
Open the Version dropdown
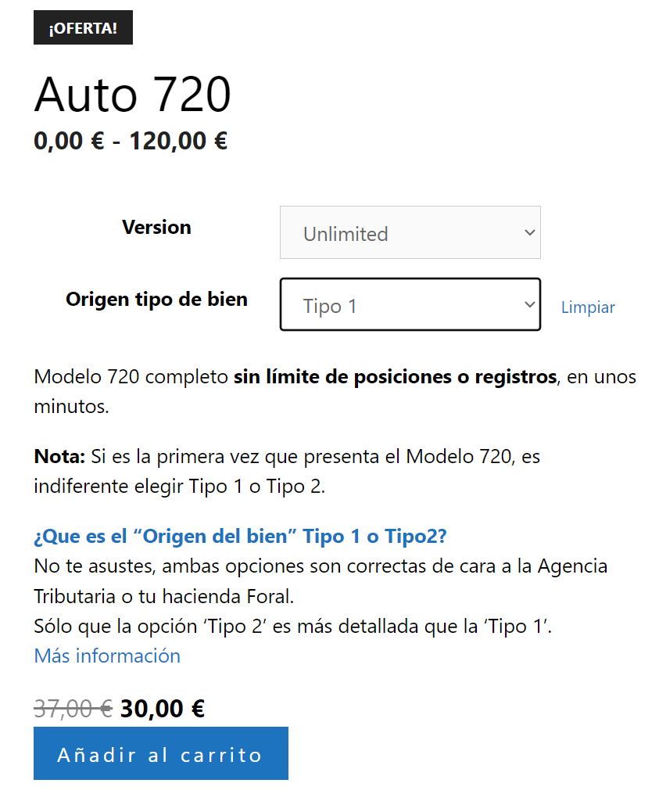410,232
